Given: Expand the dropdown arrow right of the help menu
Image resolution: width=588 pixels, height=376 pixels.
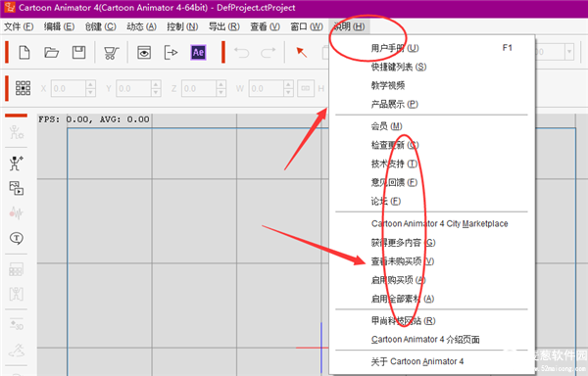Looking at the screenshot, I should coord(569,52).
